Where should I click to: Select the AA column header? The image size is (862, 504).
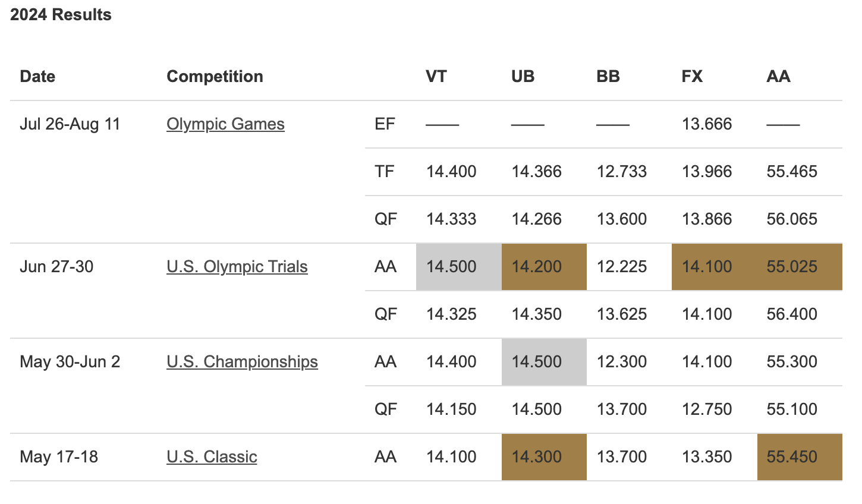tap(778, 77)
